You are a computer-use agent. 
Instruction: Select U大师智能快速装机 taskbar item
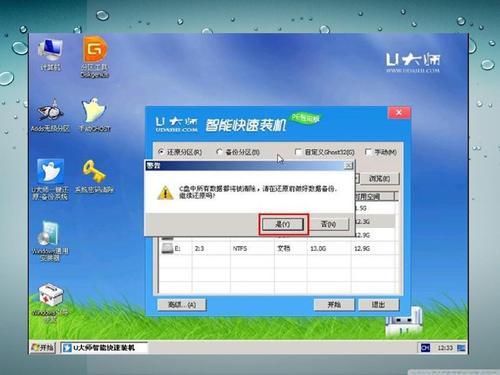tap(104, 348)
